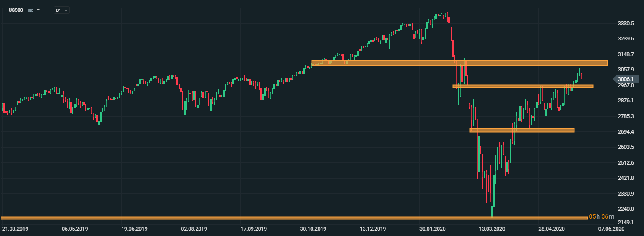Click price axis label 3239.6
The width and height of the screenshot is (644, 236).
(625, 39)
